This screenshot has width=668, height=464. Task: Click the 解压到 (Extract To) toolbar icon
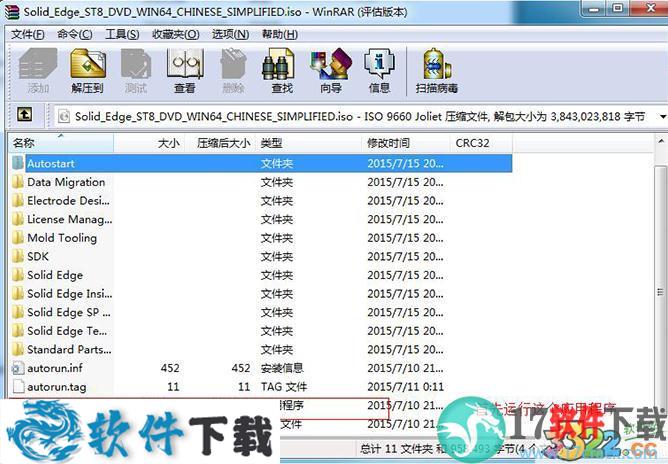click(87, 64)
